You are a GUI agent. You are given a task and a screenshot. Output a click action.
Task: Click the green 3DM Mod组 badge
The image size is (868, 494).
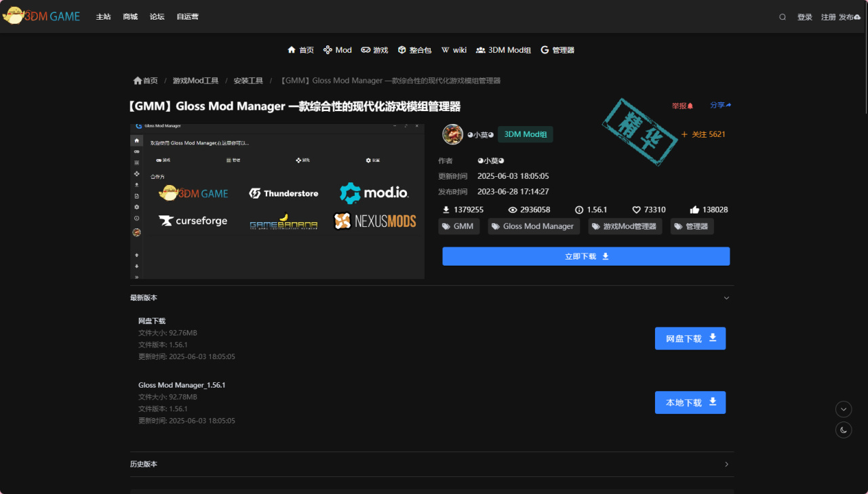(526, 134)
